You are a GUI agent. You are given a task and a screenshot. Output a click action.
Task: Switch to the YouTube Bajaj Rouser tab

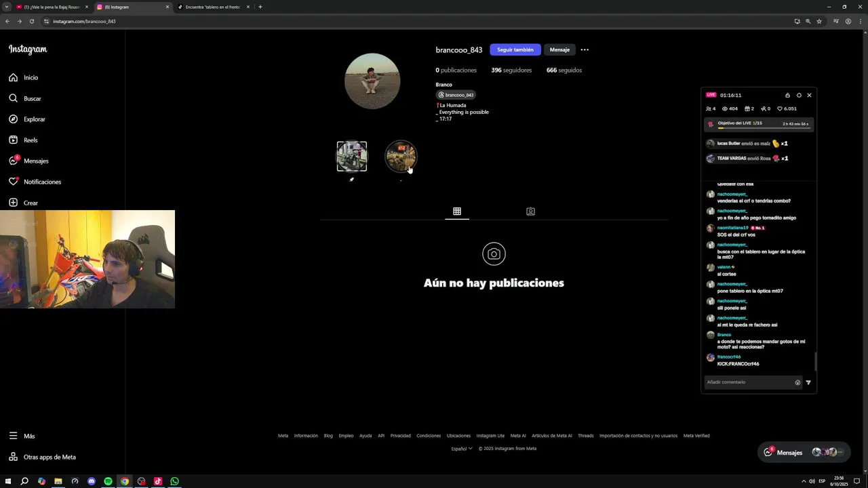coord(52,7)
